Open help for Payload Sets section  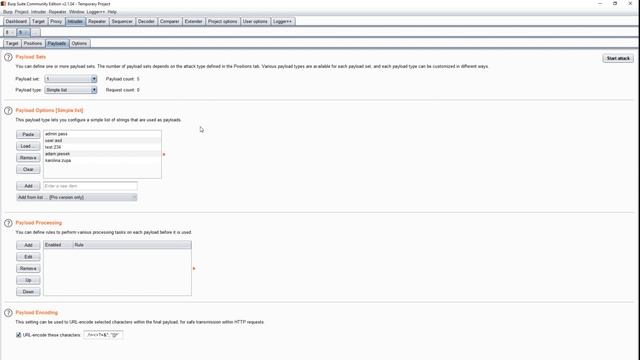pos(8,58)
